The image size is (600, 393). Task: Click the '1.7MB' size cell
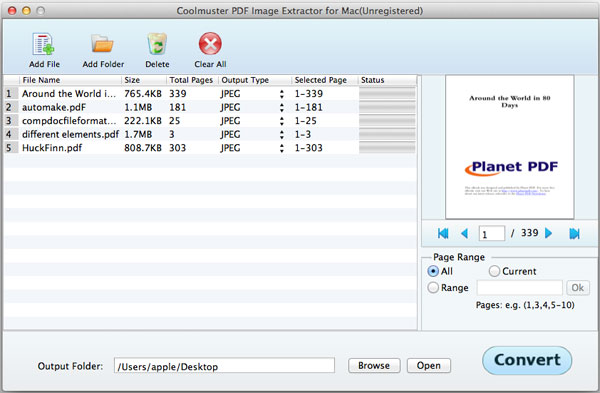point(138,134)
